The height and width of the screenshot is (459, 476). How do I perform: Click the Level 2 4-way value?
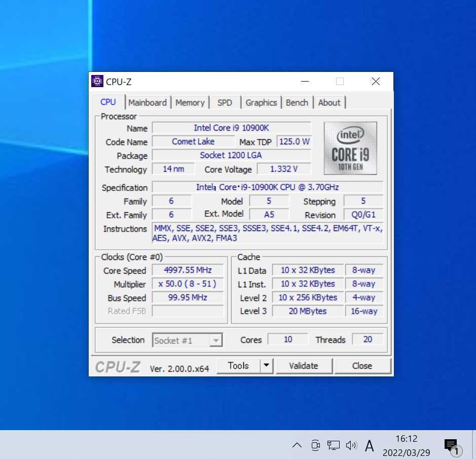(x=364, y=297)
